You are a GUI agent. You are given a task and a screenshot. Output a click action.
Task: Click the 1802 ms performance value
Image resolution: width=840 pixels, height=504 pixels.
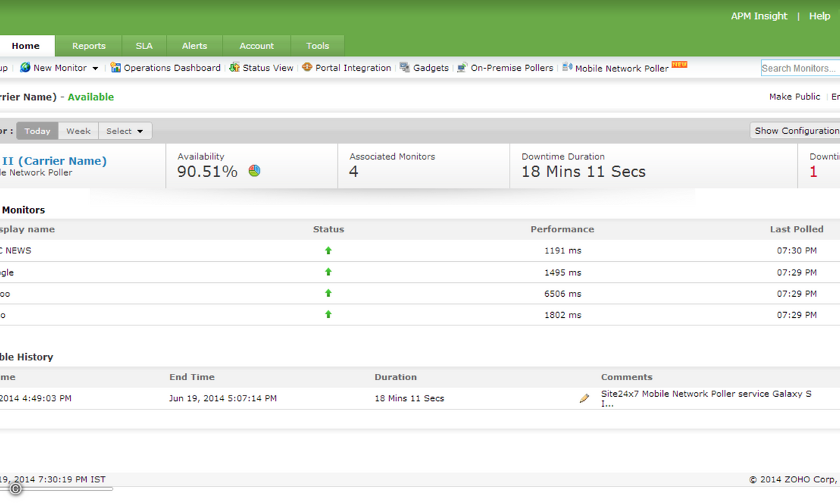point(563,315)
